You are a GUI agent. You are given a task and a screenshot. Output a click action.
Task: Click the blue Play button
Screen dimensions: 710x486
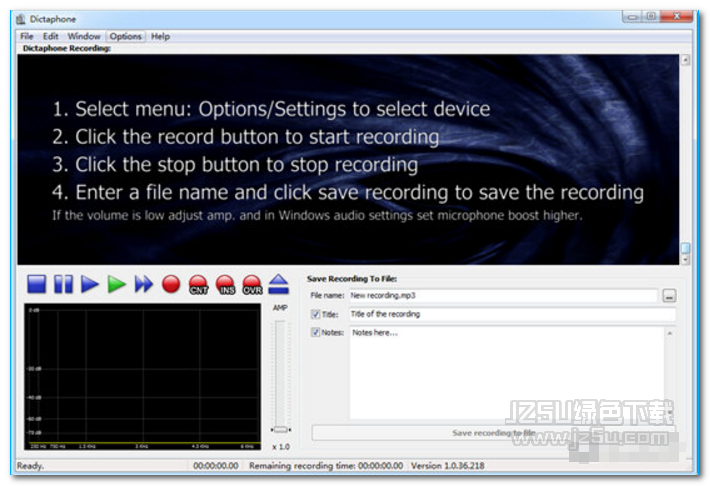(90, 284)
